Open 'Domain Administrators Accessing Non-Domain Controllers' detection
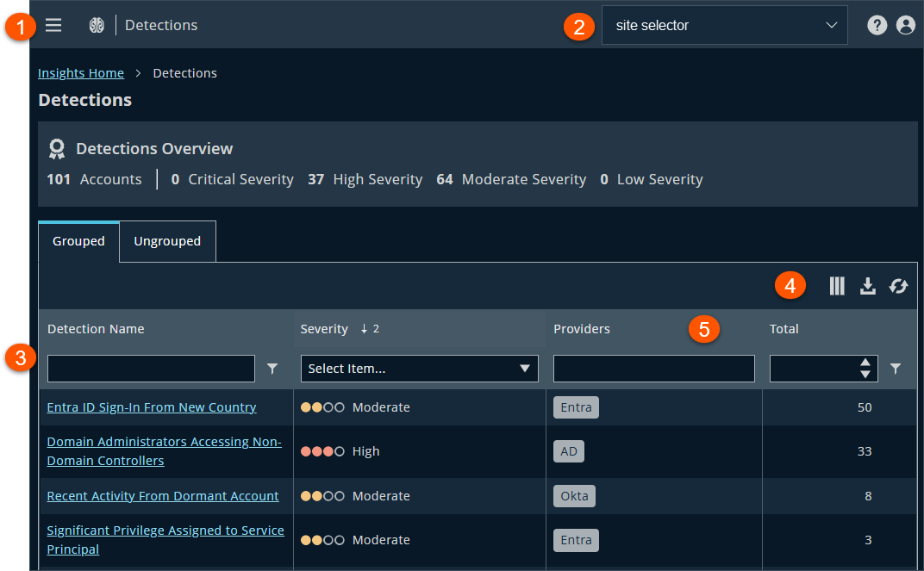 [x=164, y=450]
